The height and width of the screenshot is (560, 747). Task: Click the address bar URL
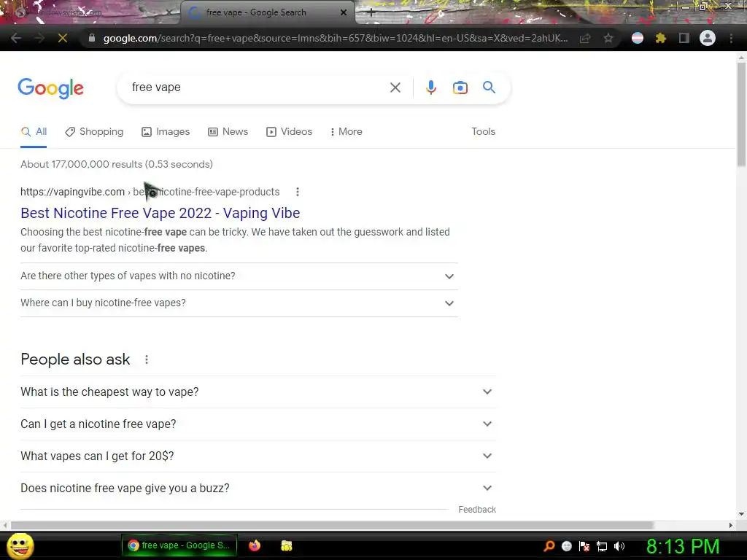336,38
